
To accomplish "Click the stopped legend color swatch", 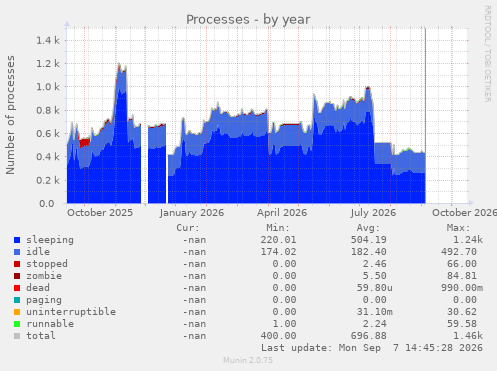I will click(17, 264).
